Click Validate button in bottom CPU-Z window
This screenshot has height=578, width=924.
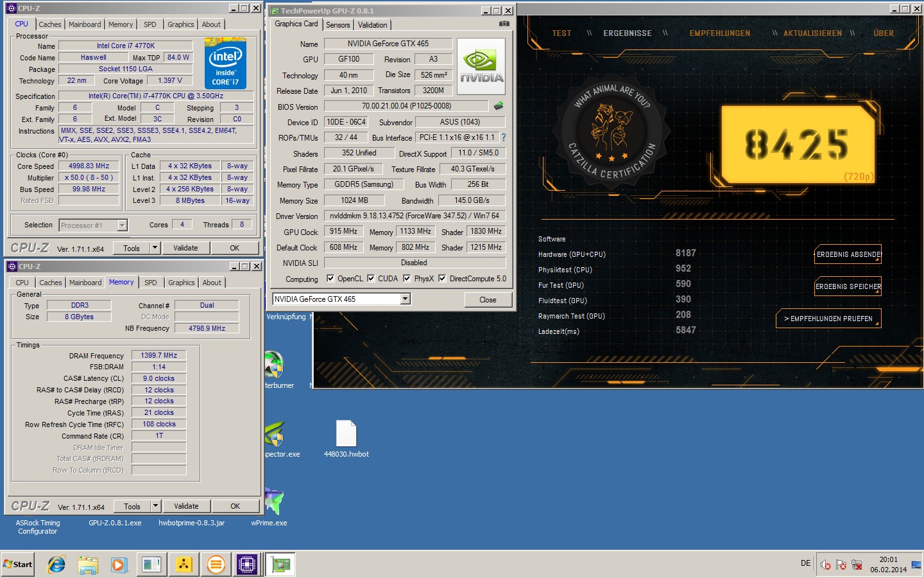tap(187, 506)
